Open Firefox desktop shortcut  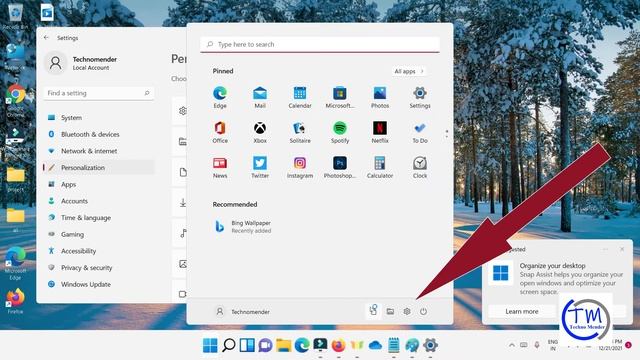click(x=16, y=301)
